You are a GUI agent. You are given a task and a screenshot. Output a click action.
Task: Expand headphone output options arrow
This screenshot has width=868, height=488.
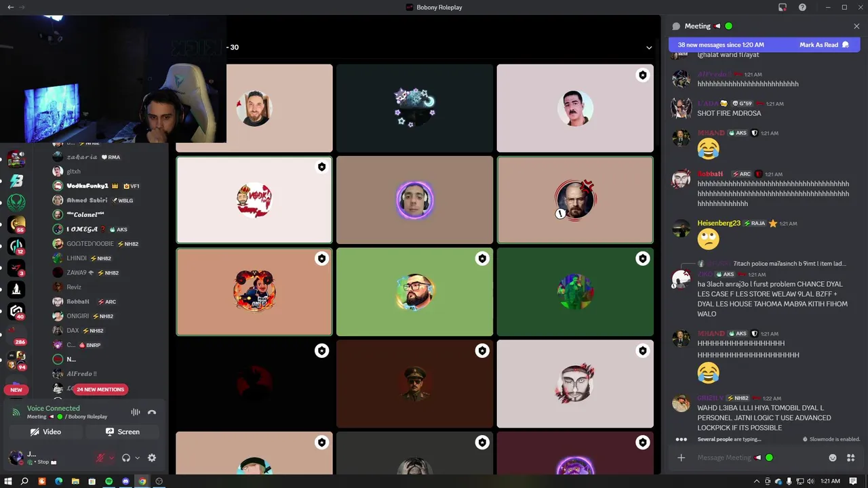point(137,458)
